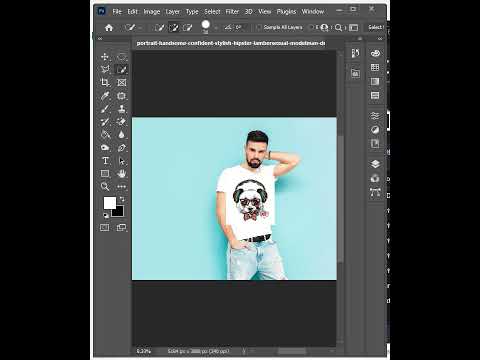Select the Pen tool
480x360 pixels.
pos(122,148)
